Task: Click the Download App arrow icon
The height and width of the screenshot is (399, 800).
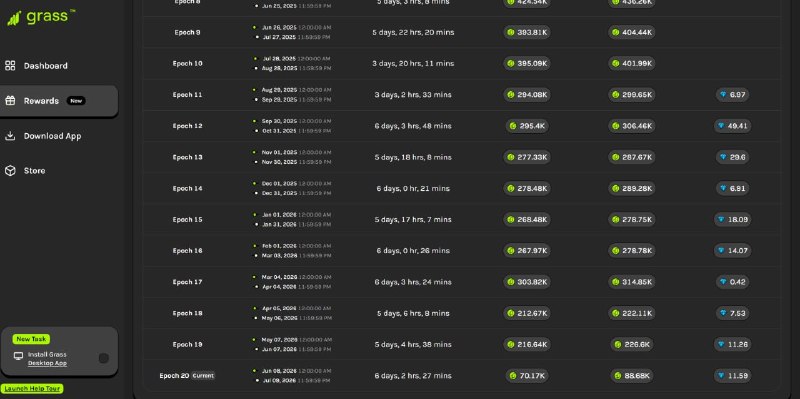Action: (x=10, y=136)
